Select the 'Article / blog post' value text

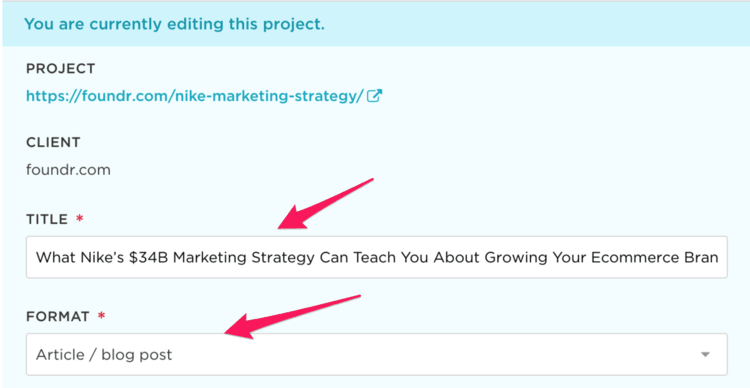tap(104, 355)
